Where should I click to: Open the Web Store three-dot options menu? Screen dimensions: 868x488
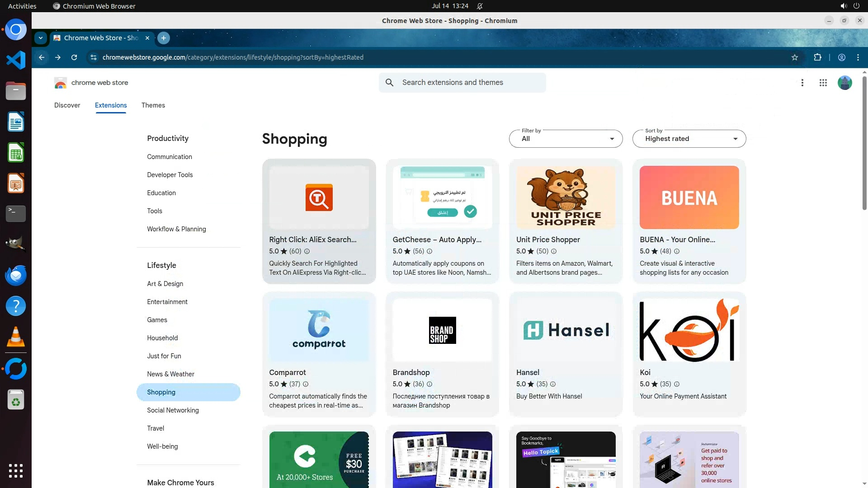coord(802,83)
